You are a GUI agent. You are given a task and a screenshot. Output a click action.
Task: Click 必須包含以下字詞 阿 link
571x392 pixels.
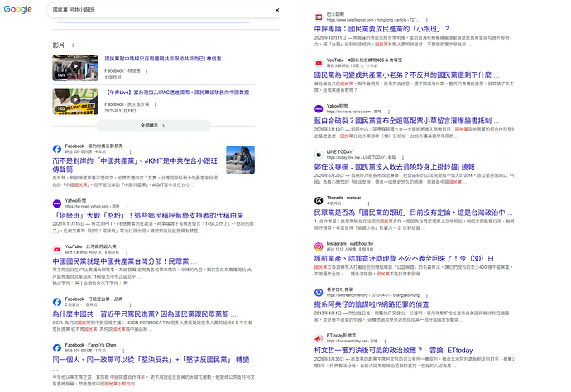pyautogui.click(x=126, y=283)
